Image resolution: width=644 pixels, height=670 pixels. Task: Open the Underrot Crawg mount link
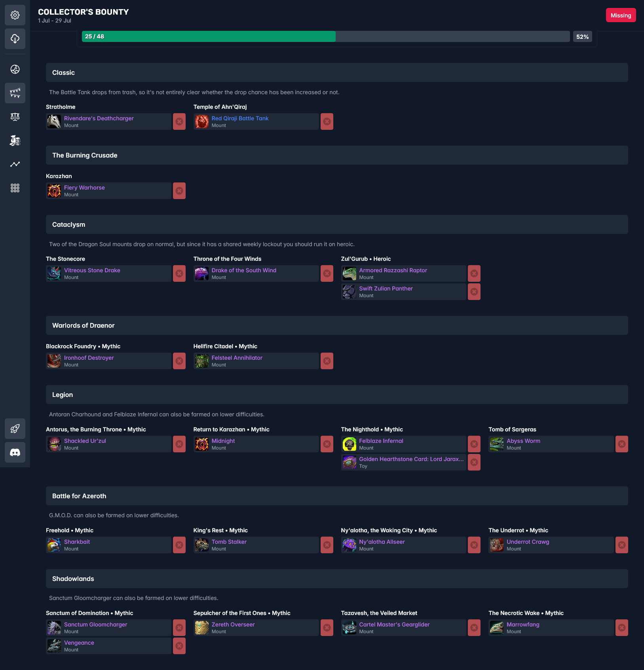[528, 542]
